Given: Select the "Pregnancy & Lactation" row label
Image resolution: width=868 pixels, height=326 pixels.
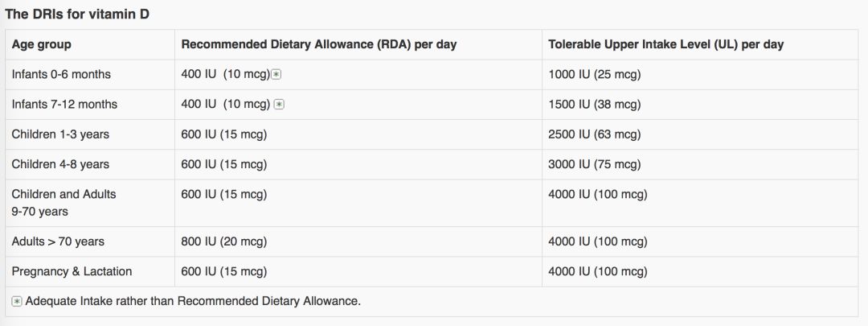Looking at the screenshot, I should 72,271.
